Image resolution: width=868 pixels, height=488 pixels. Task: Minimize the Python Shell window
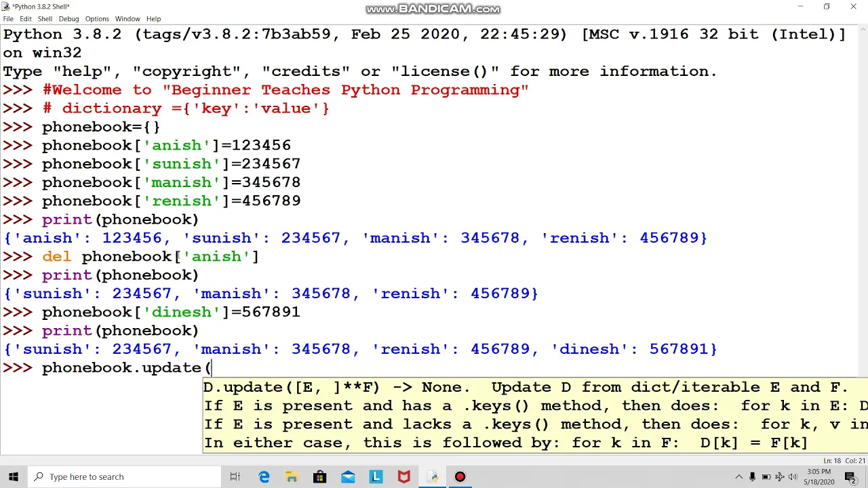(800, 6)
